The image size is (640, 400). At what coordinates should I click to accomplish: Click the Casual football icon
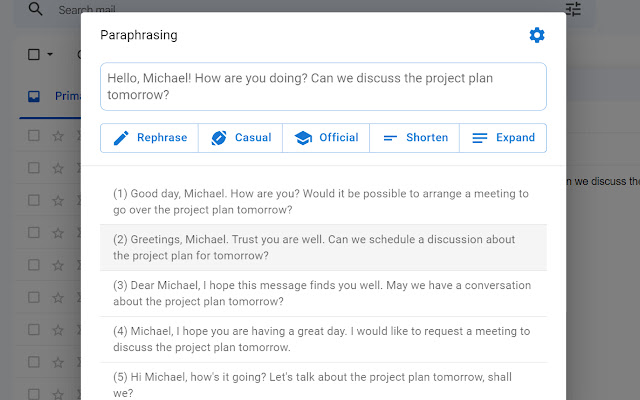[220, 138]
